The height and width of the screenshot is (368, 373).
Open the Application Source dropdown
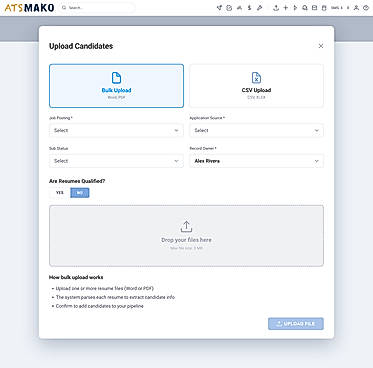pos(256,130)
